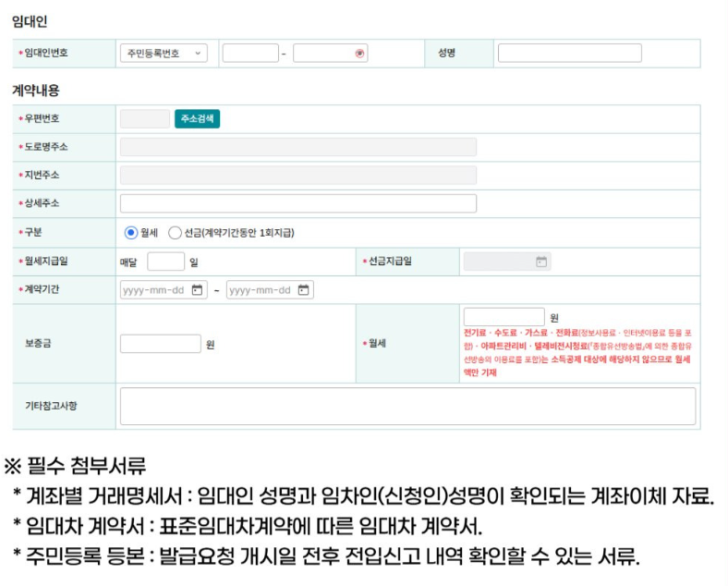728x586 pixels.
Task: Click the 보증금 field label
Action: tap(38, 344)
